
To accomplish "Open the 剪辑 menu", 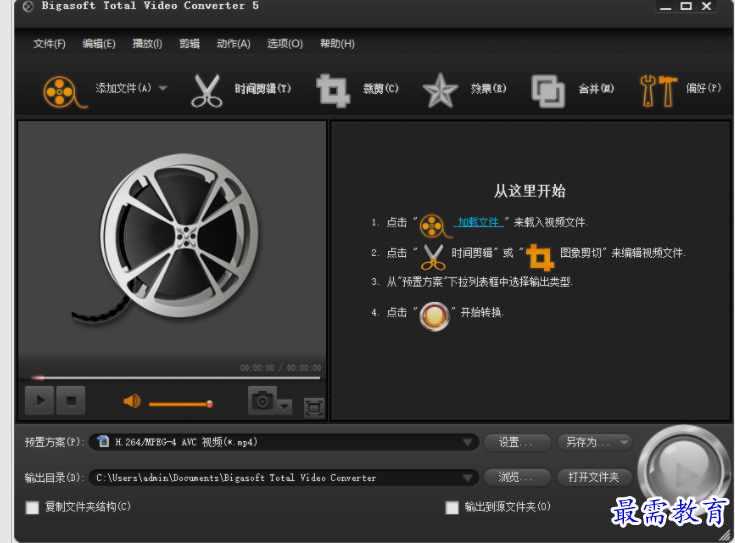I will point(189,44).
